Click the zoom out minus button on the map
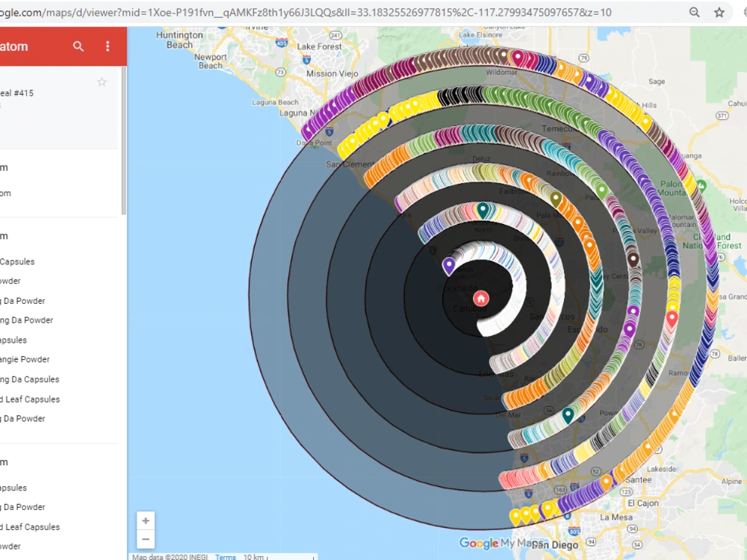Screen dimensions: 747x560 (146, 539)
